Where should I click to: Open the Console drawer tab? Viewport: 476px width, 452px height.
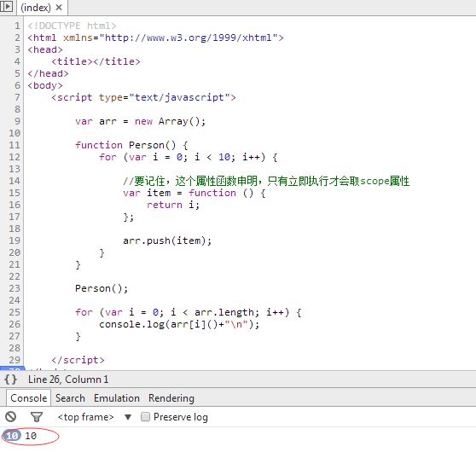28,397
